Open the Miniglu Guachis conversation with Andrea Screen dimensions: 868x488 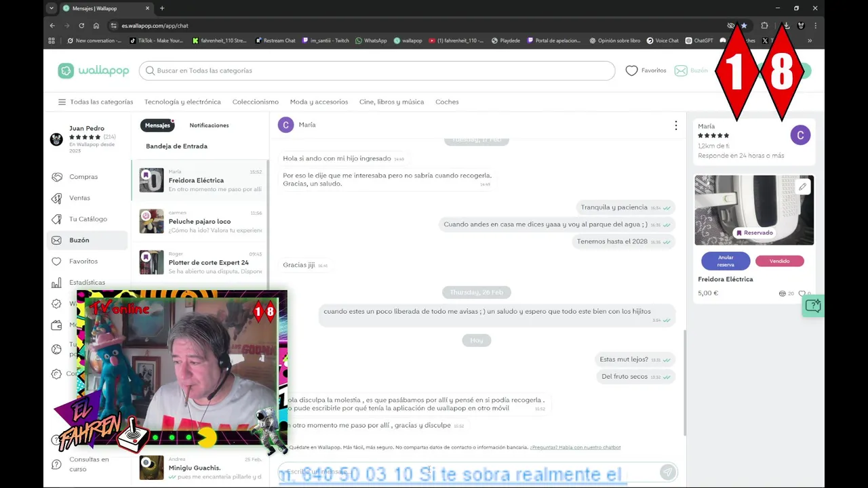click(x=200, y=468)
